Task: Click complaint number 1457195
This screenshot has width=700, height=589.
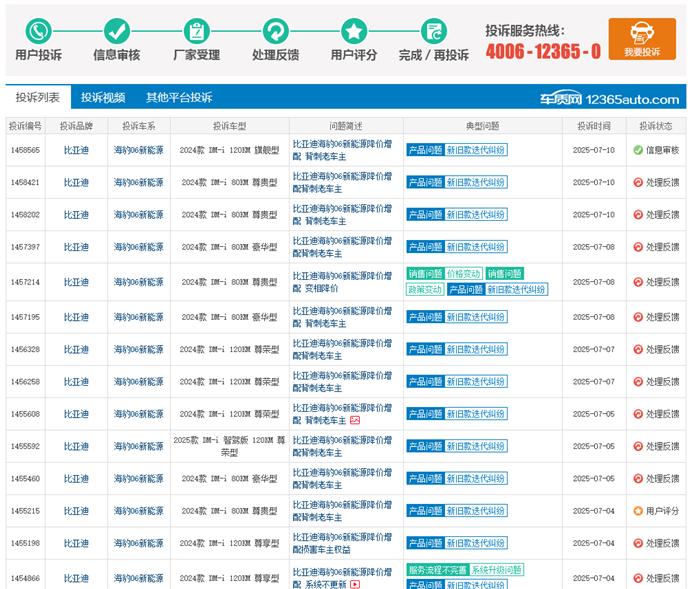Action: 25,317
